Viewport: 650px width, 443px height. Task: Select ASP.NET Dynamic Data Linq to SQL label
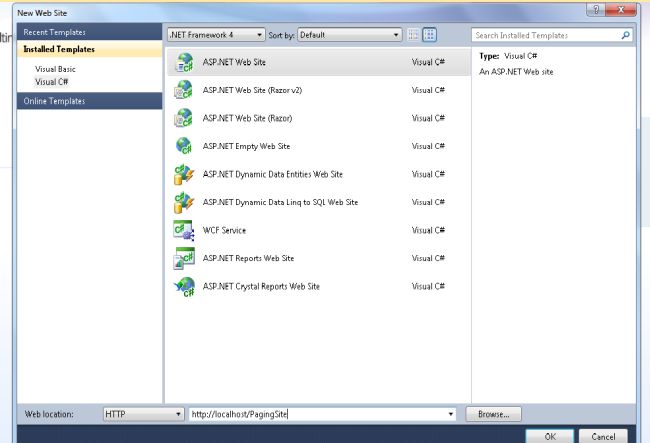coord(280,202)
